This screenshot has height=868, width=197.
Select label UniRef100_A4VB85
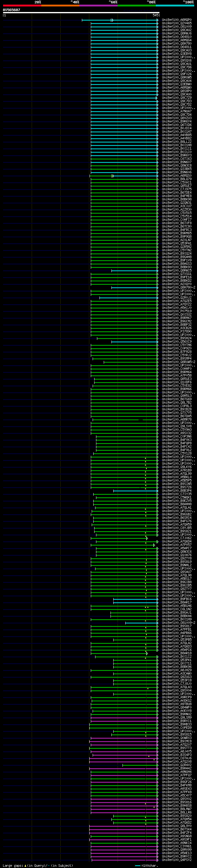pos(177,135)
